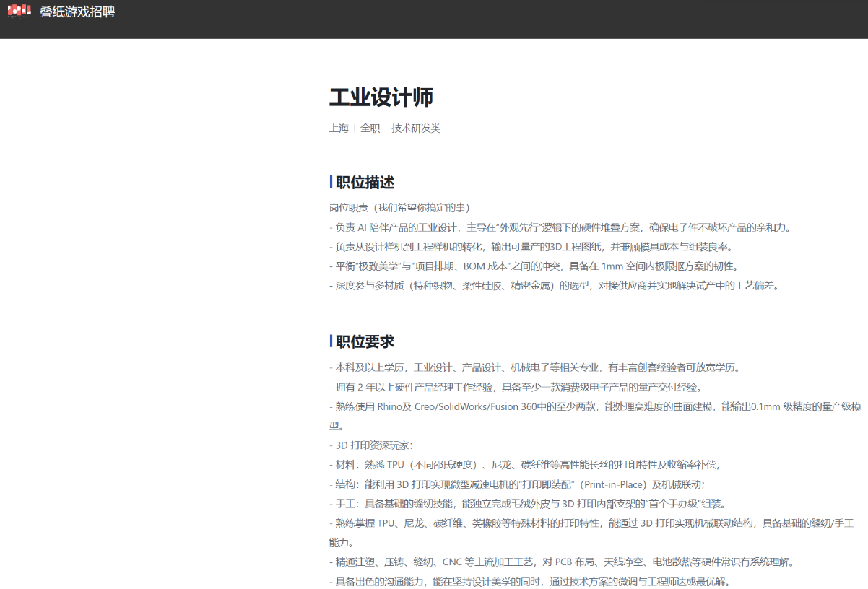
Task: Click the 叠纸游戏 logo icon
Action: [19, 11]
